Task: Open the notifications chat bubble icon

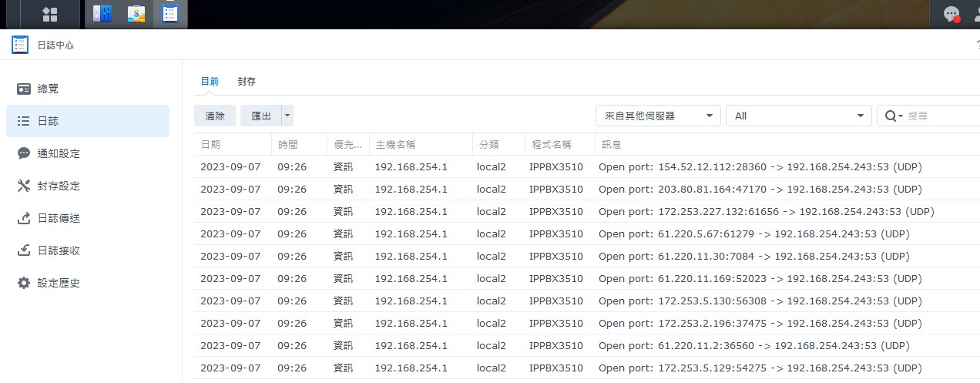Action: click(951, 14)
